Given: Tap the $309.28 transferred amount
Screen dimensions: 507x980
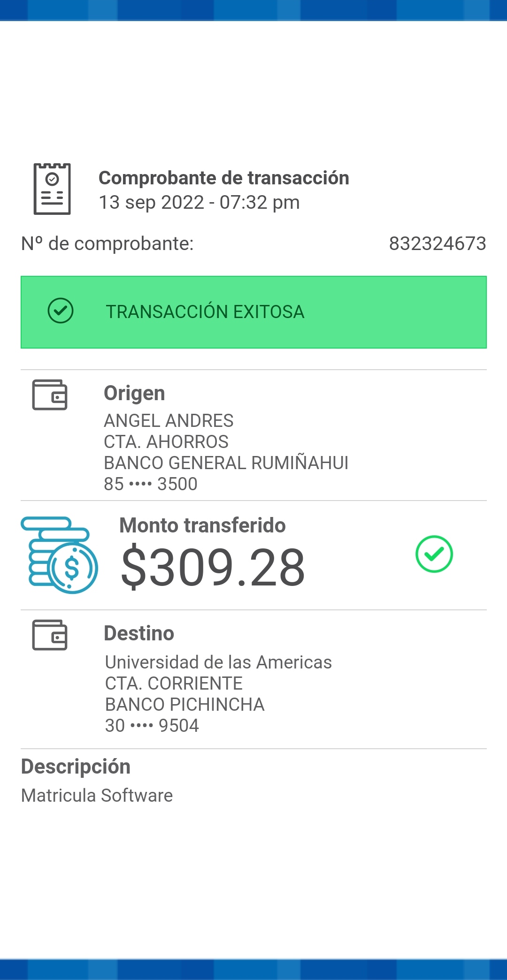Looking at the screenshot, I should tap(213, 568).
